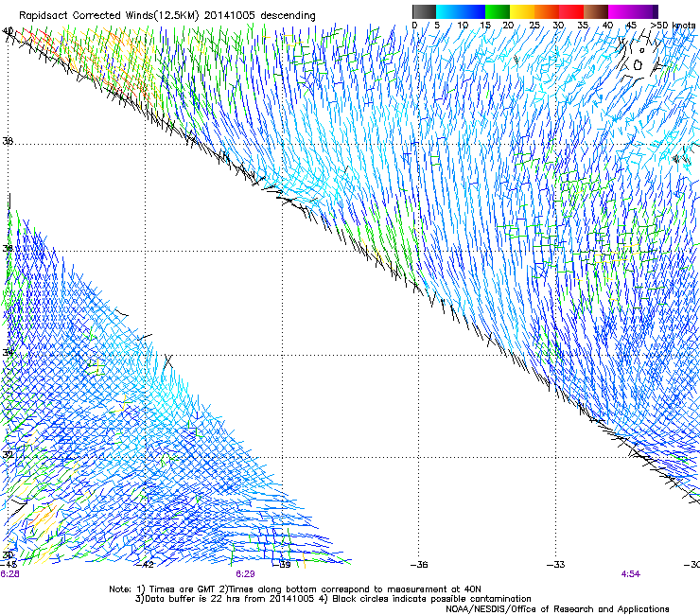Click the latitude label 40
The image size is (700, 615).
pyautogui.click(x=8, y=31)
